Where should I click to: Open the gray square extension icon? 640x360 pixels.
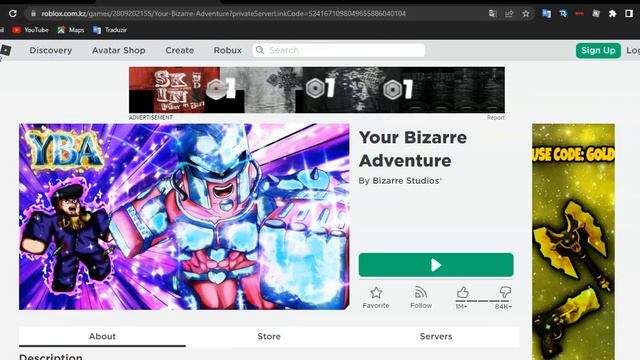pos(596,13)
